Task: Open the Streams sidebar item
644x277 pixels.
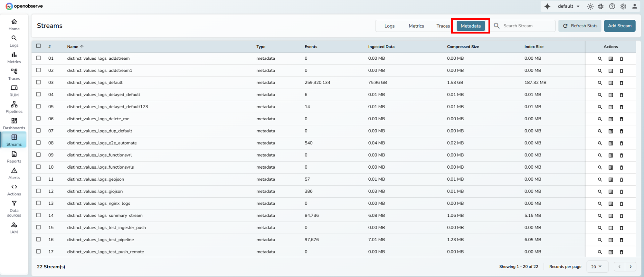Action: click(14, 140)
